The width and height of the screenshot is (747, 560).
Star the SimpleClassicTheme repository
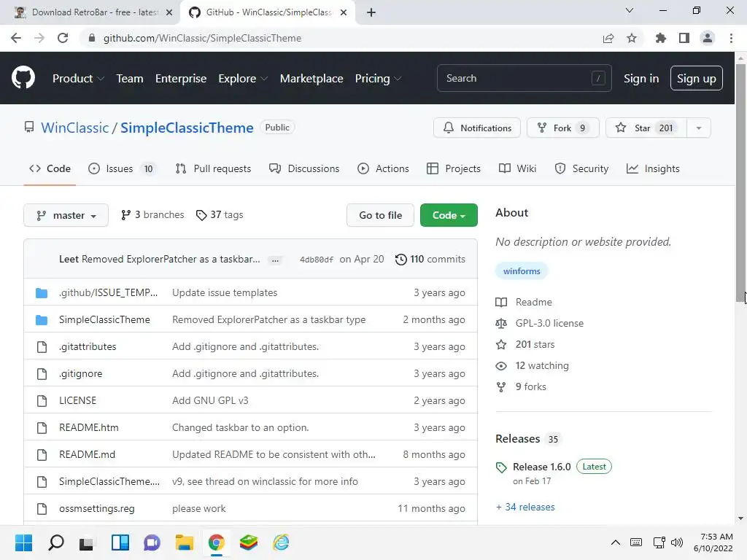(x=646, y=128)
